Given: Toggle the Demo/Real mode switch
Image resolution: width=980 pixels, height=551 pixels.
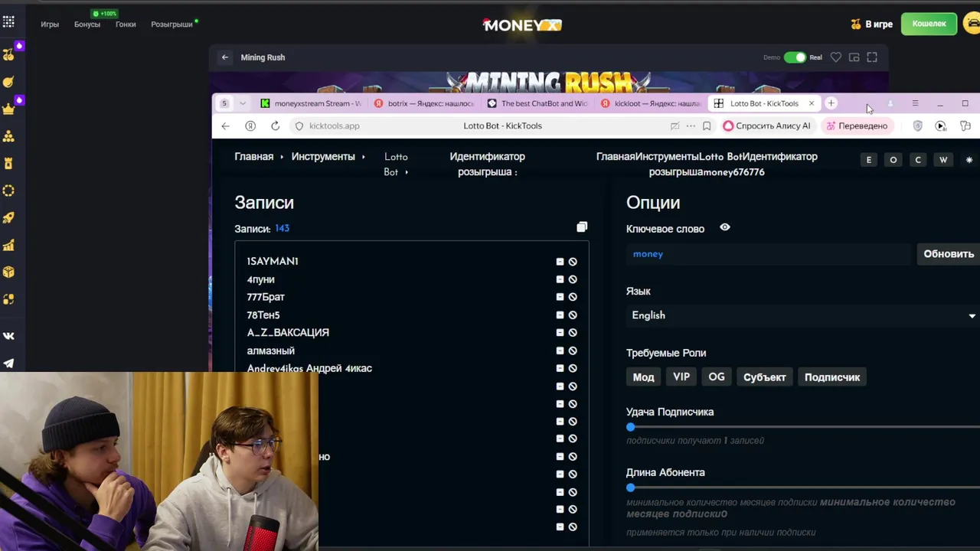Looking at the screenshot, I should click(795, 57).
